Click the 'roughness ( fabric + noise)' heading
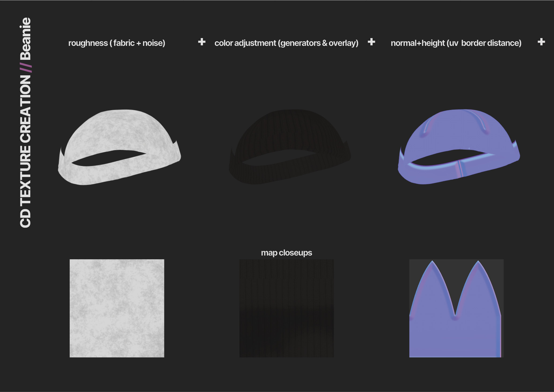 (117, 43)
